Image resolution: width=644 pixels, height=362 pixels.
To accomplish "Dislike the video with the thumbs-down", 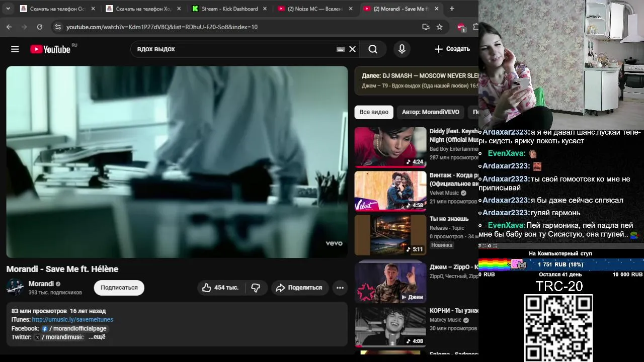I will coord(256,288).
